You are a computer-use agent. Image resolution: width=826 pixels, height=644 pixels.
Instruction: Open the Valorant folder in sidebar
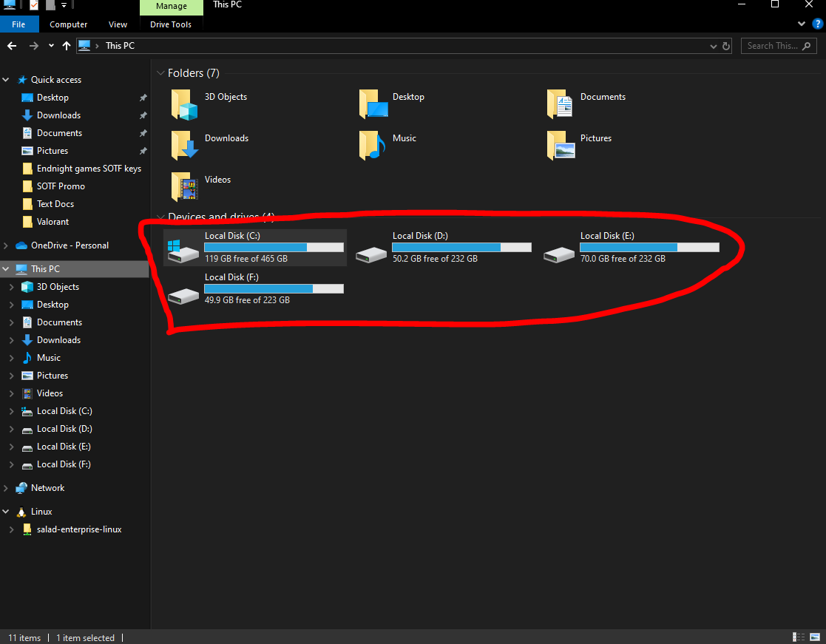[x=53, y=222]
